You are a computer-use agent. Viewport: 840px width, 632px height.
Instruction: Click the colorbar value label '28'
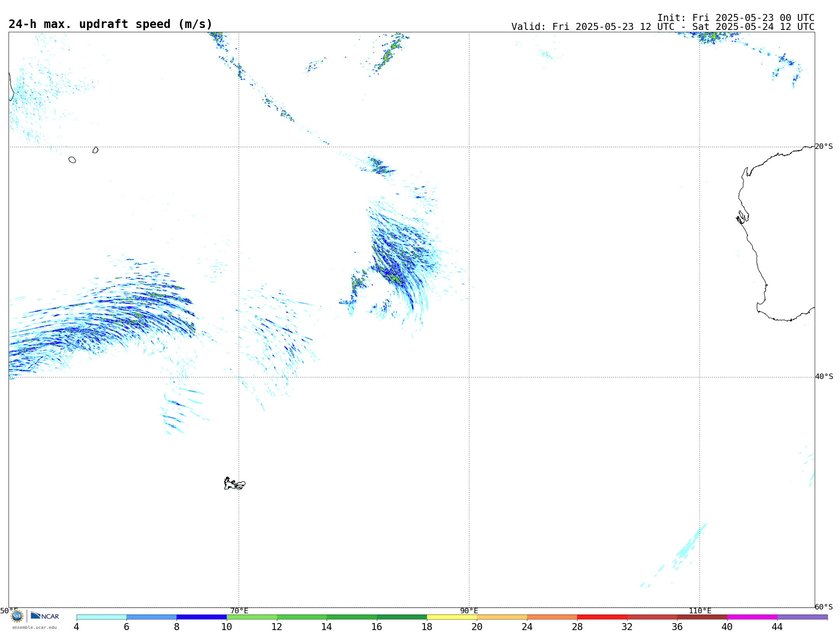click(577, 627)
